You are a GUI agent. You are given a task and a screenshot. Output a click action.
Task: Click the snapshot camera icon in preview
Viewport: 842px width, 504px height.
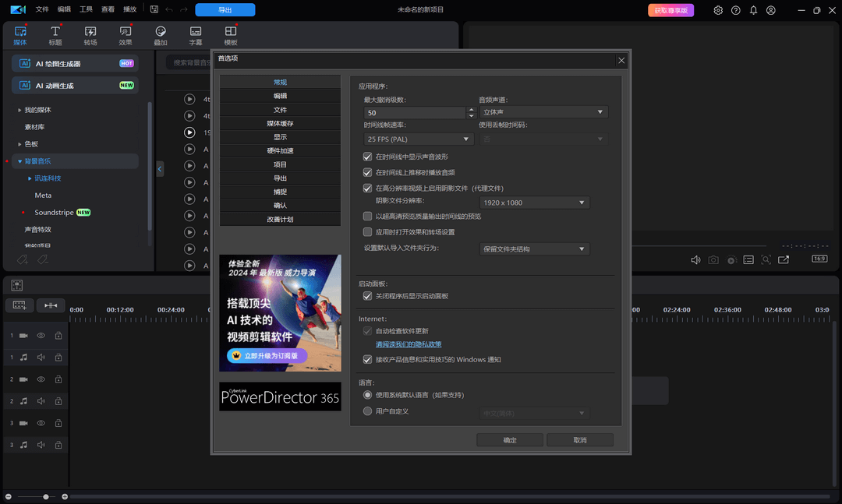point(713,259)
